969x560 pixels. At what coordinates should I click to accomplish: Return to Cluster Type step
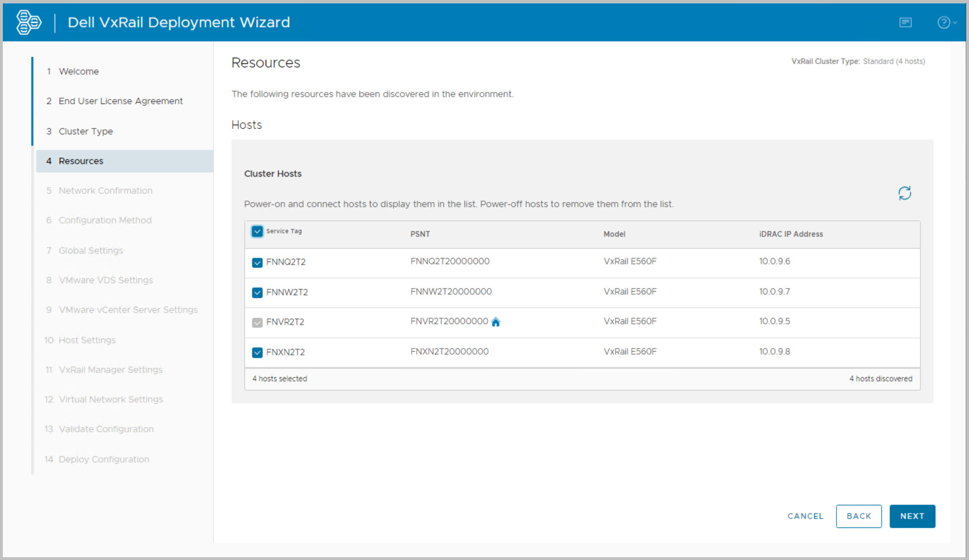coord(86,131)
